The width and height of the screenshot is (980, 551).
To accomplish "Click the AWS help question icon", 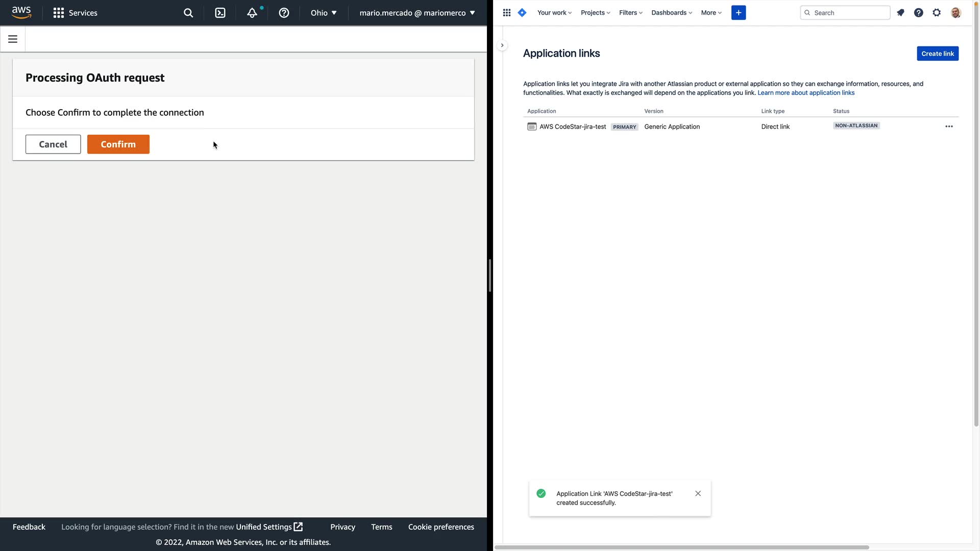I will click(284, 13).
